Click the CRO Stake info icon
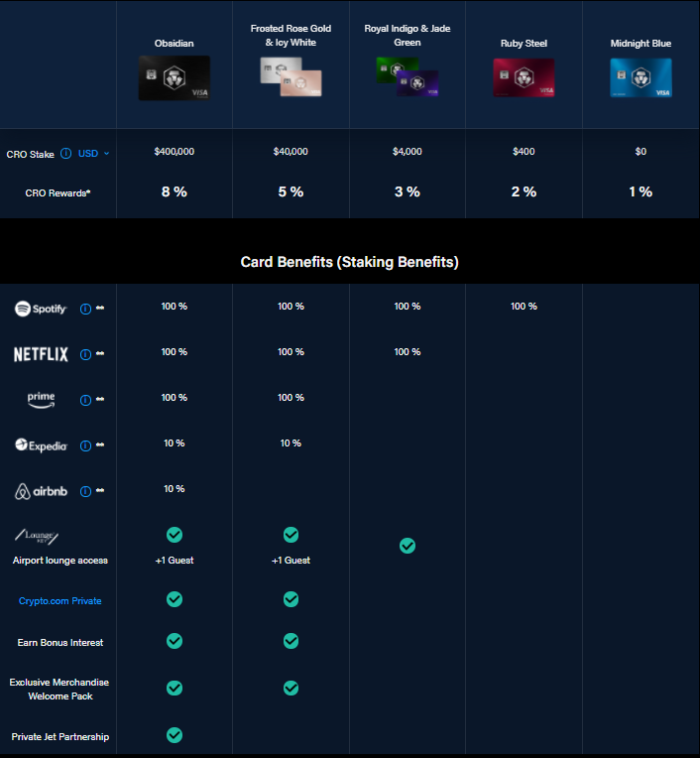Image resolution: width=700 pixels, height=758 pixels. tap(65, 154)
